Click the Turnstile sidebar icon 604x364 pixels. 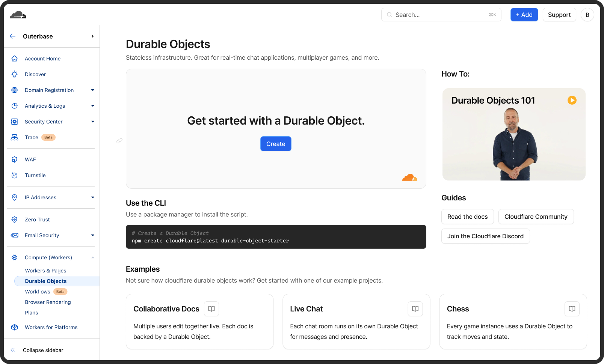(15, 175)
